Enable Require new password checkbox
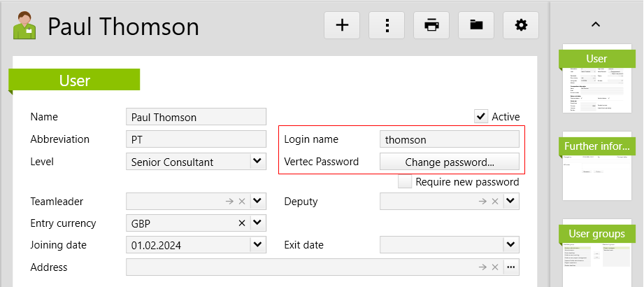 pos(405,182)
